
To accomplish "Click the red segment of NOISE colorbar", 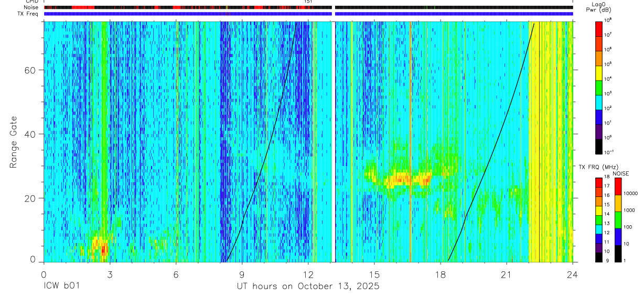I will coord(618,186).
